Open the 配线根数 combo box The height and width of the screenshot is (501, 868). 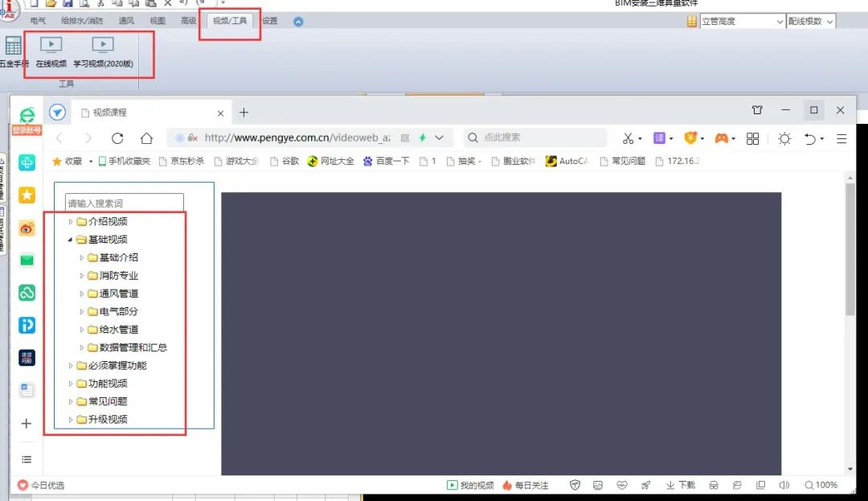pos(811,22)
